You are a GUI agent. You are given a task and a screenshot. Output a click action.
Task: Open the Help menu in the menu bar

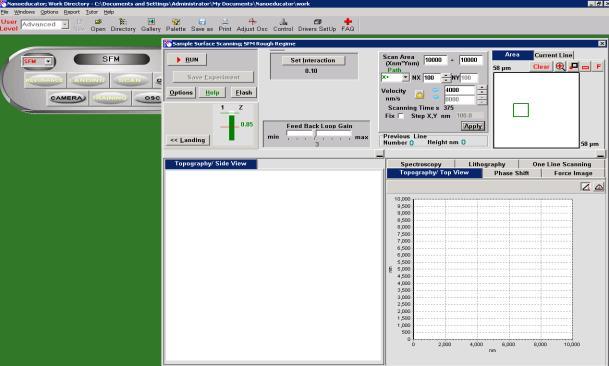pyautogui.click(x=109, y=12)
